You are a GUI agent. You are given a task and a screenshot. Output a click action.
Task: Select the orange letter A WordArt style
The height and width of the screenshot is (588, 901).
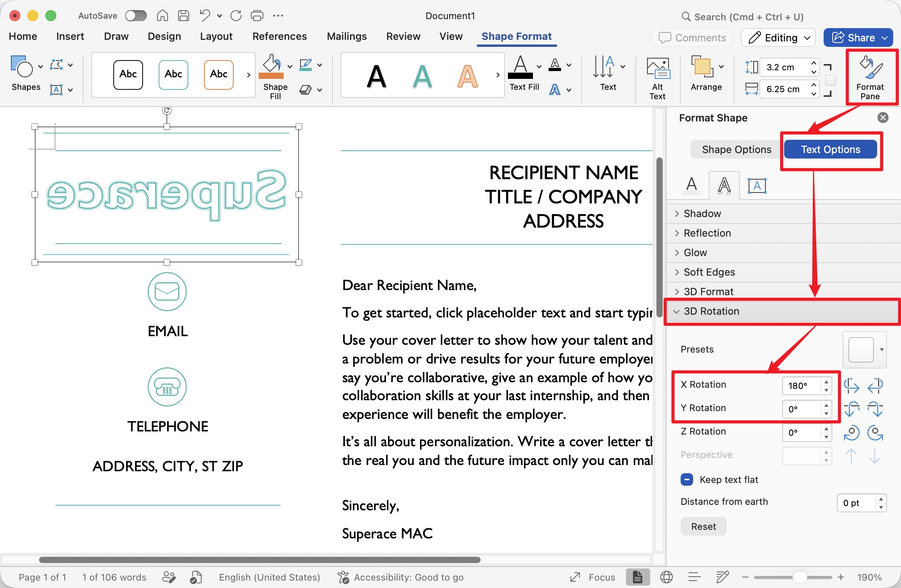pos(468,76)
